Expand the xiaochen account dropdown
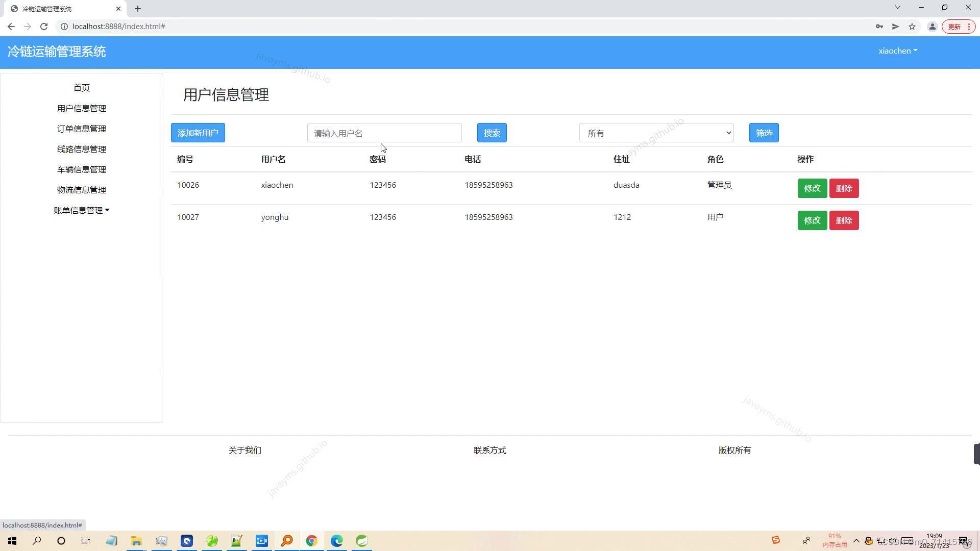Image resolution: width=980 pixels, height=551 pixels. pos(897,51)
